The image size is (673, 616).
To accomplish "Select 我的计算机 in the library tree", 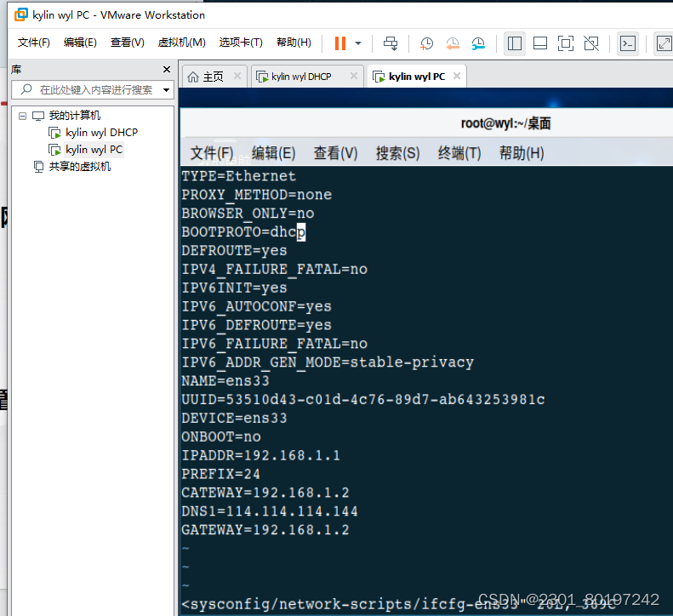I will (74, 116).
